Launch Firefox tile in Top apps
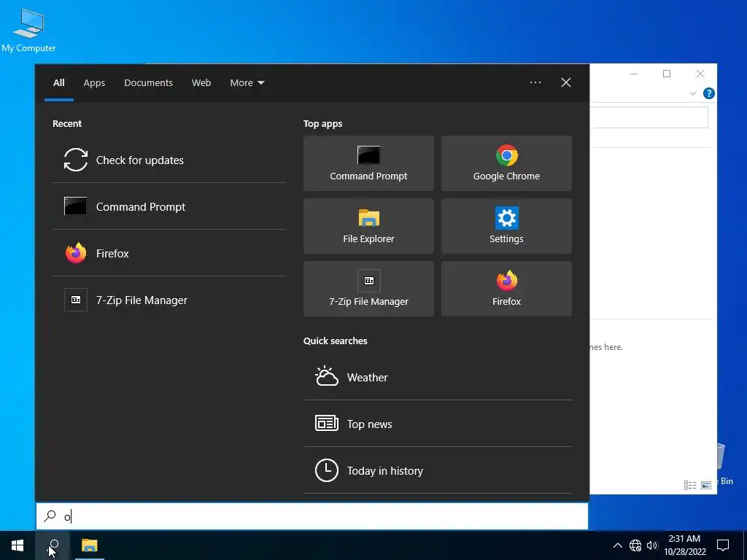 pos(506,289)
